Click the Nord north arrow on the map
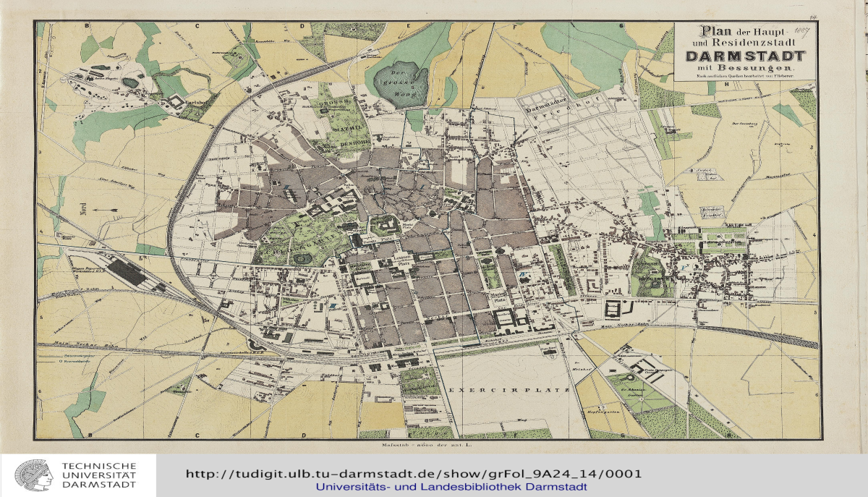Image resolution: width=868 pixels, height=497 pixels. pos(108,209)
